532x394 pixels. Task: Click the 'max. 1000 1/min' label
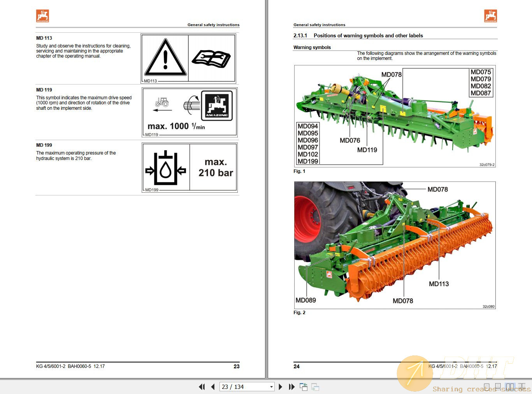(176, 126)
